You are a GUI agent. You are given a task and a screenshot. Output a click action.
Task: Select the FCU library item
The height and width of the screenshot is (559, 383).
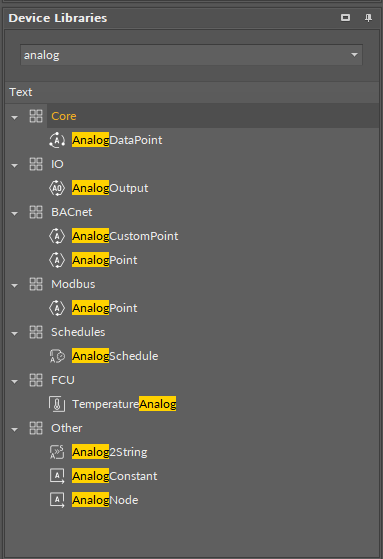(x=63, y=380)
